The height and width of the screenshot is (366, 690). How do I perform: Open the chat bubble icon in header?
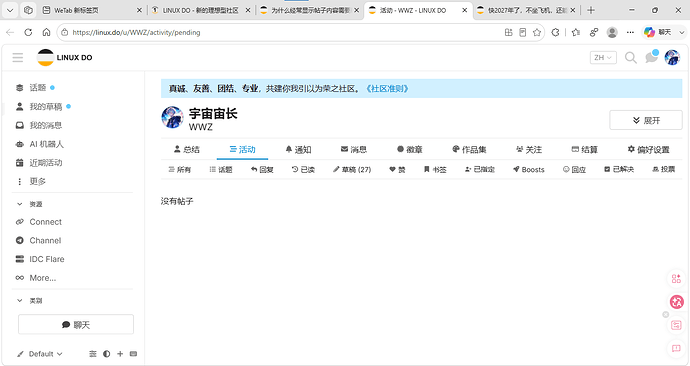651,57
